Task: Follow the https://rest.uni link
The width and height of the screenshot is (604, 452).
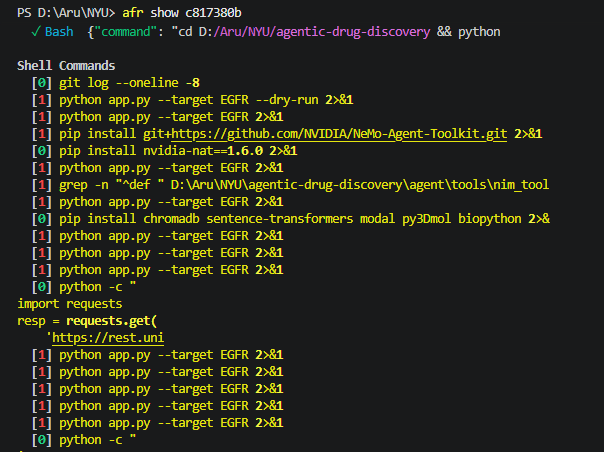Action: [x=108, y=338]
